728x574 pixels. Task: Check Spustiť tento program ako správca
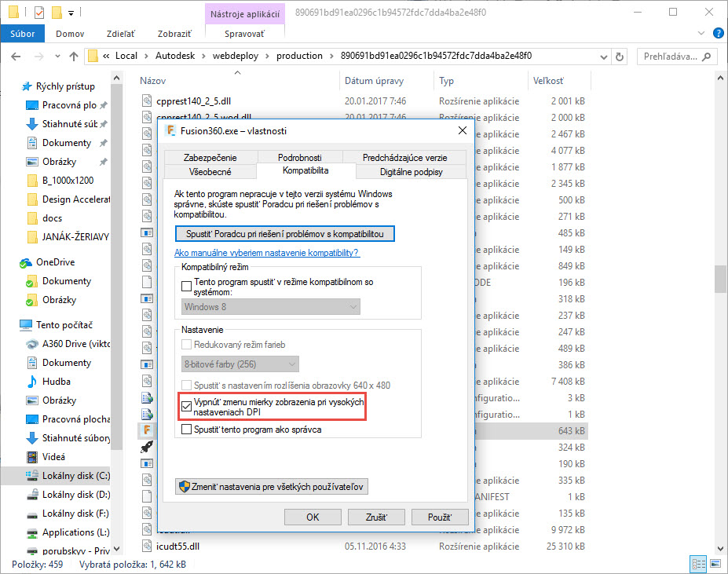[187, 430]
